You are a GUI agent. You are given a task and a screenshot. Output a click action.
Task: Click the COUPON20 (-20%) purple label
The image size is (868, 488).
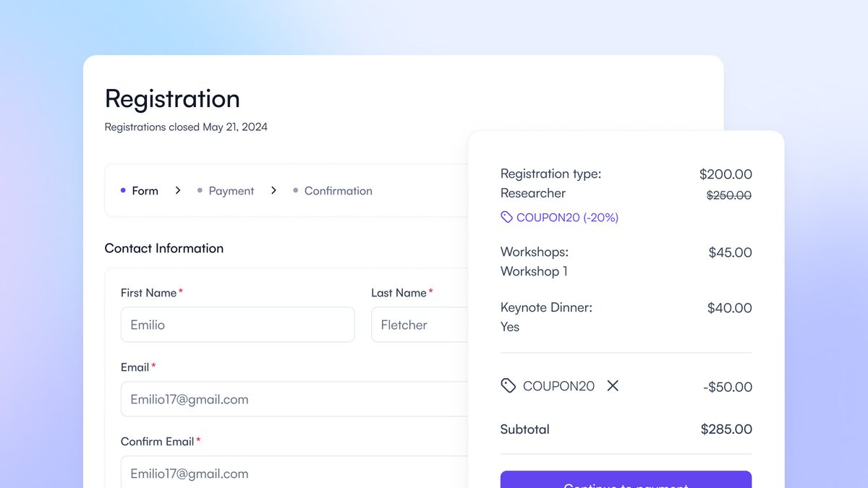point(568,217)
